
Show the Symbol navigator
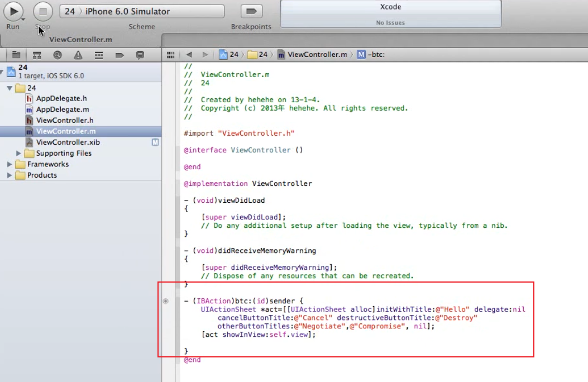click(37, 55)
